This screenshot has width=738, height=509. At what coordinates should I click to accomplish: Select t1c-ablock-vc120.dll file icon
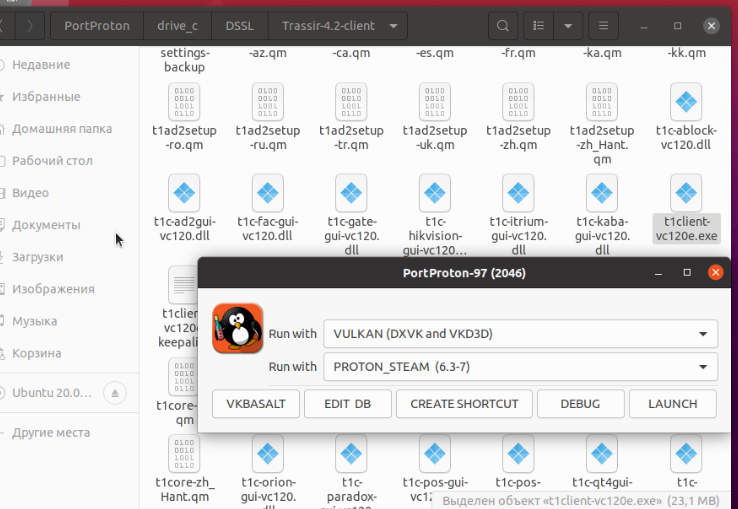pos(686,102)
